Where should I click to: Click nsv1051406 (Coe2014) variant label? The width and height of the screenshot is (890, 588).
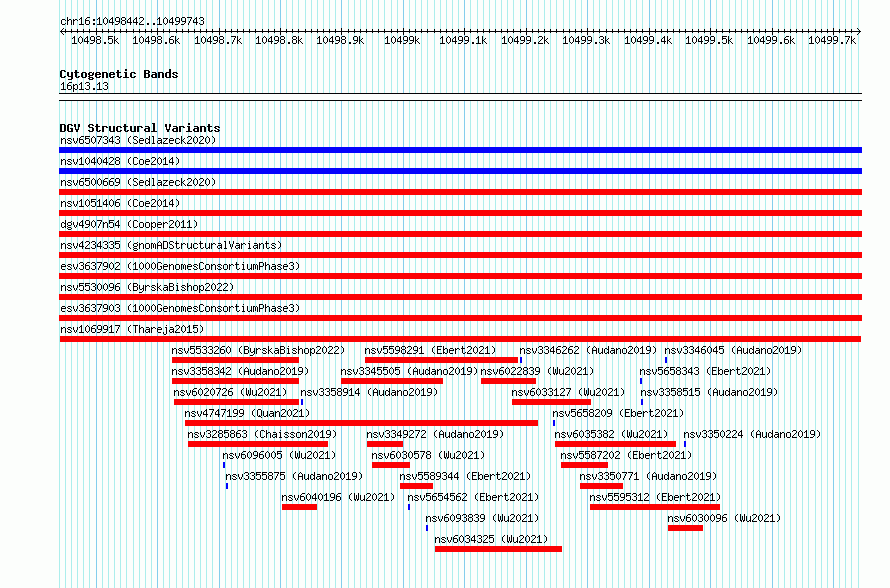click(x=120, y=203)
